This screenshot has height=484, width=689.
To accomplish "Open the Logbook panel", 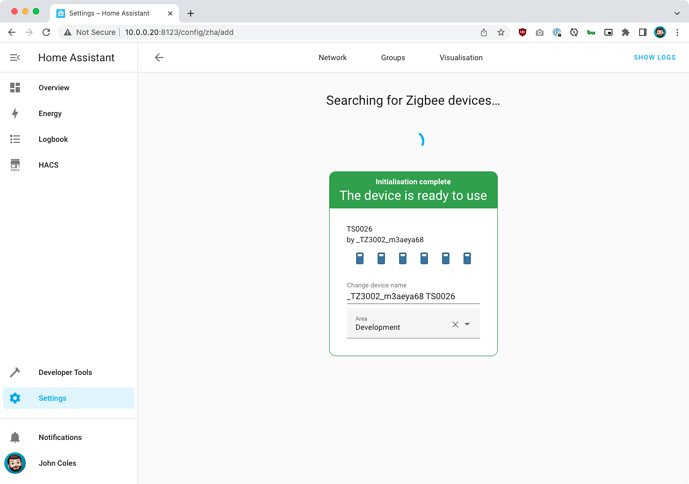I will click(x=53, y=140).
